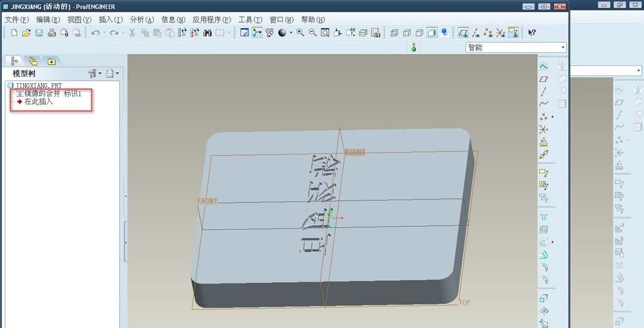Create a new file with the New icon
644x328 pixels.
pos(14,33)
